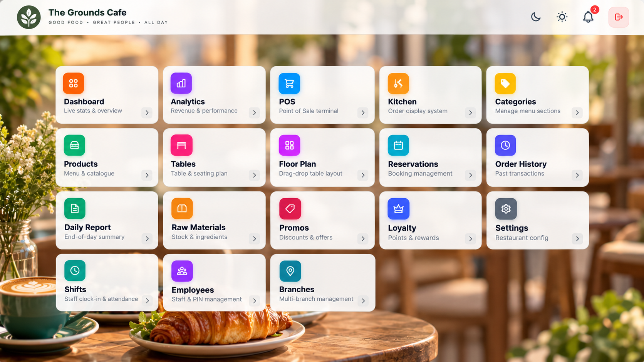Click the magenta Floor Plan icon
This screenshot has width=644, height=362.
point(289,145)
